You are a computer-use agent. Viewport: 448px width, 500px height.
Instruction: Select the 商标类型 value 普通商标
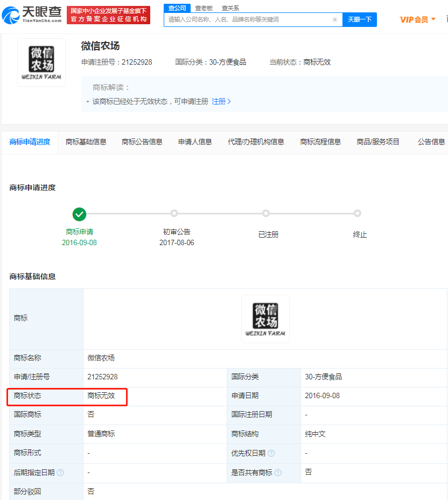(101, 434)
